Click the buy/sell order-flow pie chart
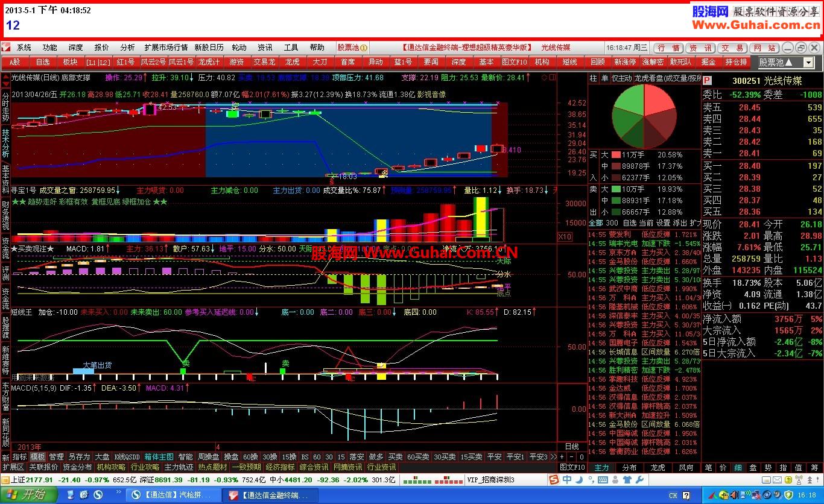The image size is (824, 504). tap(644, 116)
